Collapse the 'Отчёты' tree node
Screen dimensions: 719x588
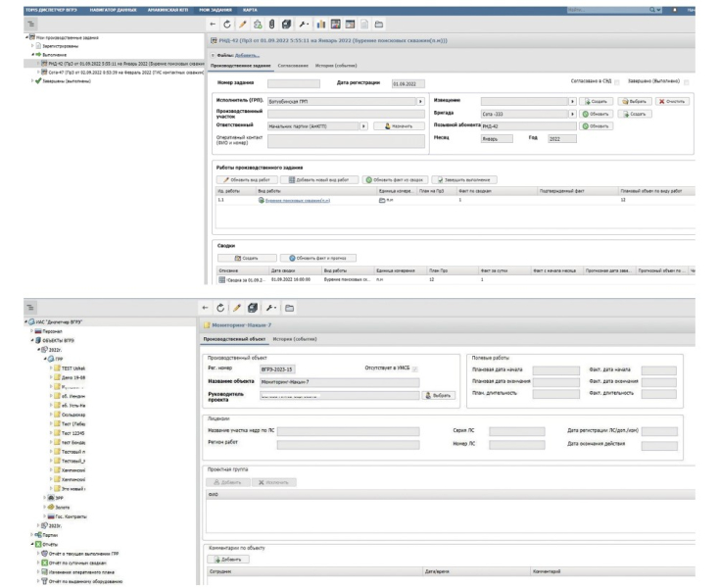point(32,544)
